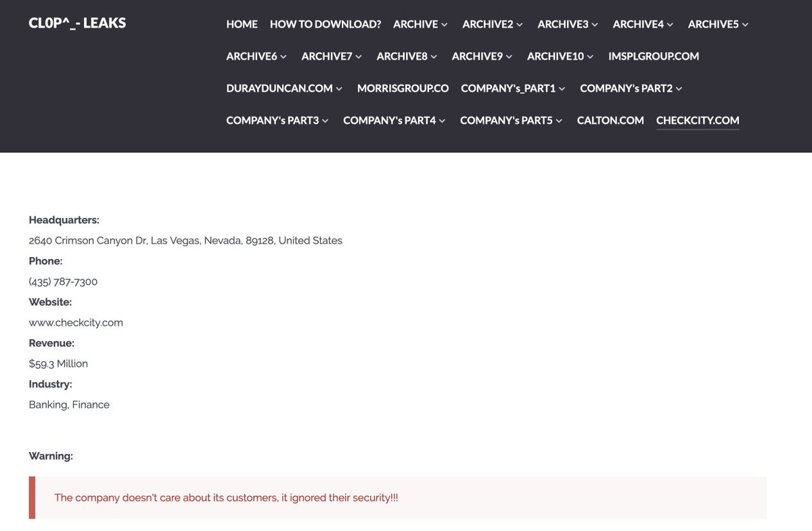This screenshot has width=812, height=531.
Task: Expand the ARCHIVE4 dropdown chevron
Action: [670, 24]
